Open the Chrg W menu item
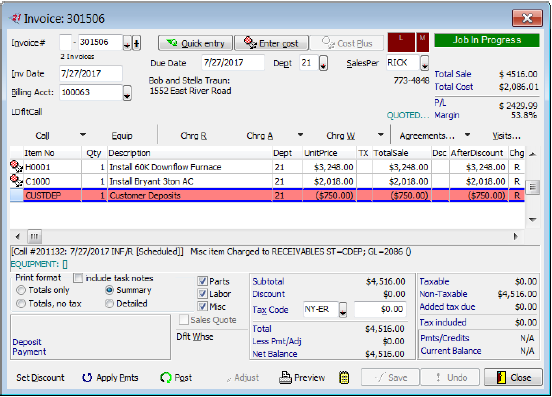The width and height of the screenshot is (552, 397). tap(340, 136)
